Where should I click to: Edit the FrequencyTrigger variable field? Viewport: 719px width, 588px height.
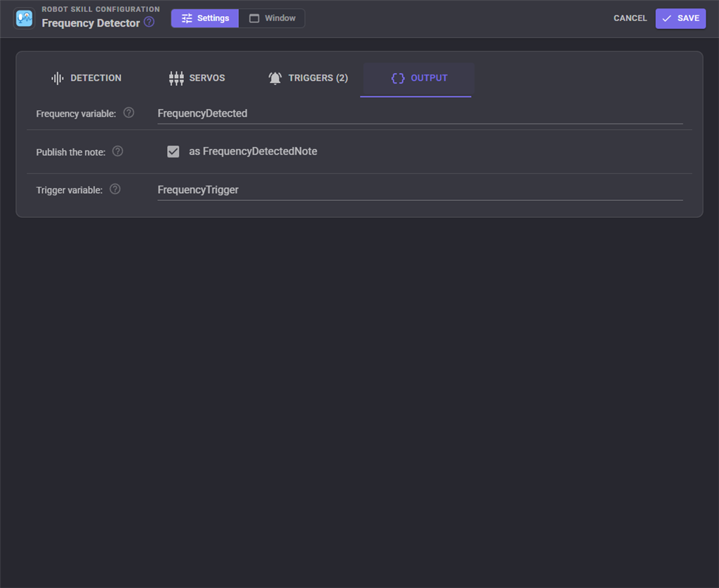(x=420, y=190)
